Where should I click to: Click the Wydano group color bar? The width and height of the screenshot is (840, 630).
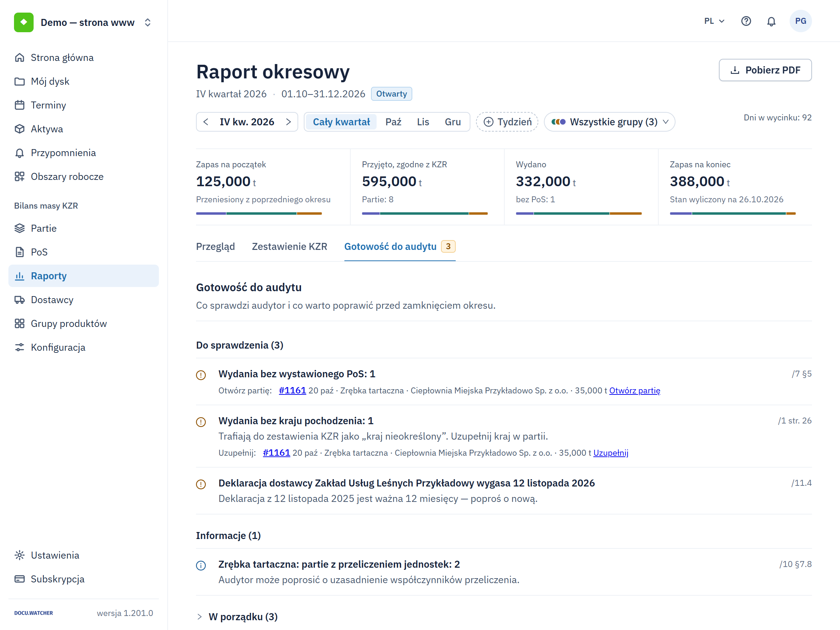pos(579,213)
